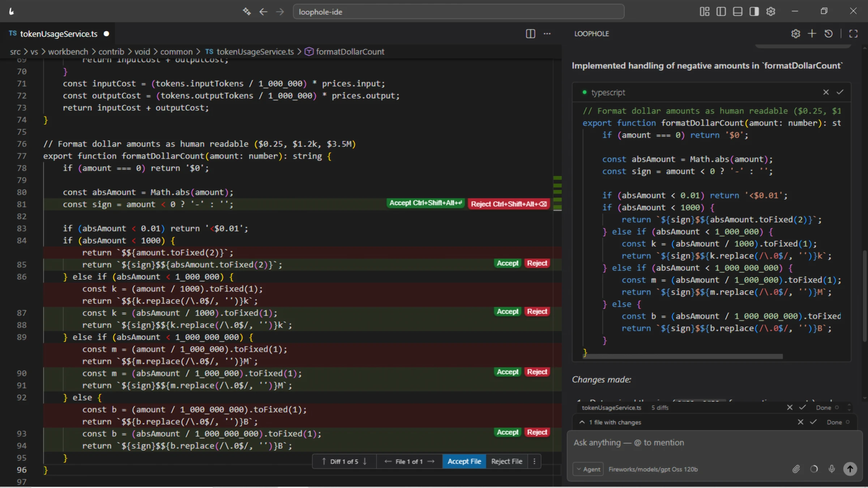Reject the change on line 85
Screen dimensions: 868x488
pyautogui.click(x=537, y=264)
